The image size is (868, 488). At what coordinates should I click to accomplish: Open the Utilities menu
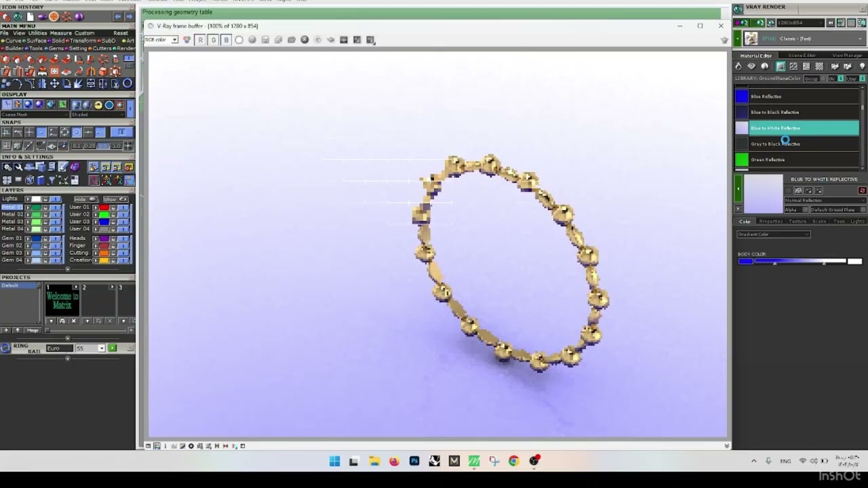tap(37, 33)
